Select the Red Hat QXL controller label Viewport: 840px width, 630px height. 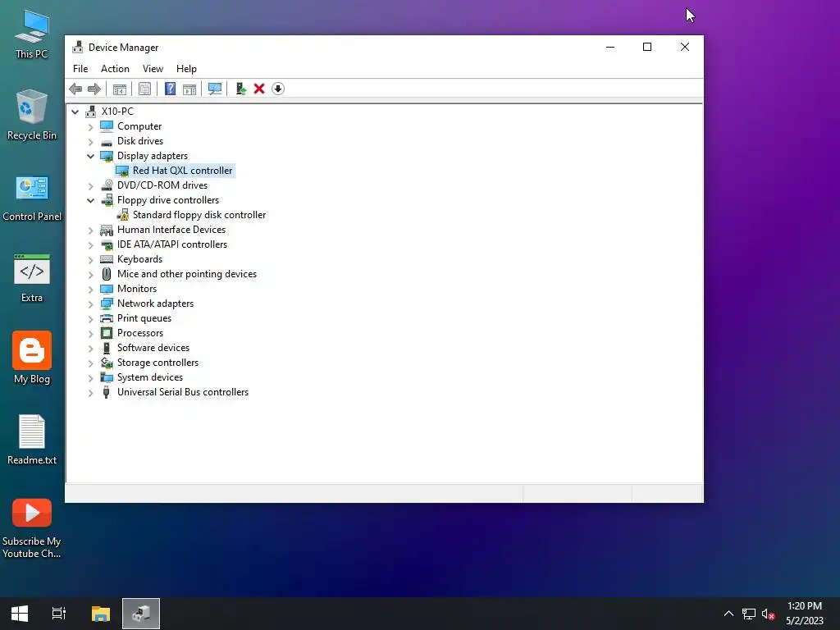[183, 171]
